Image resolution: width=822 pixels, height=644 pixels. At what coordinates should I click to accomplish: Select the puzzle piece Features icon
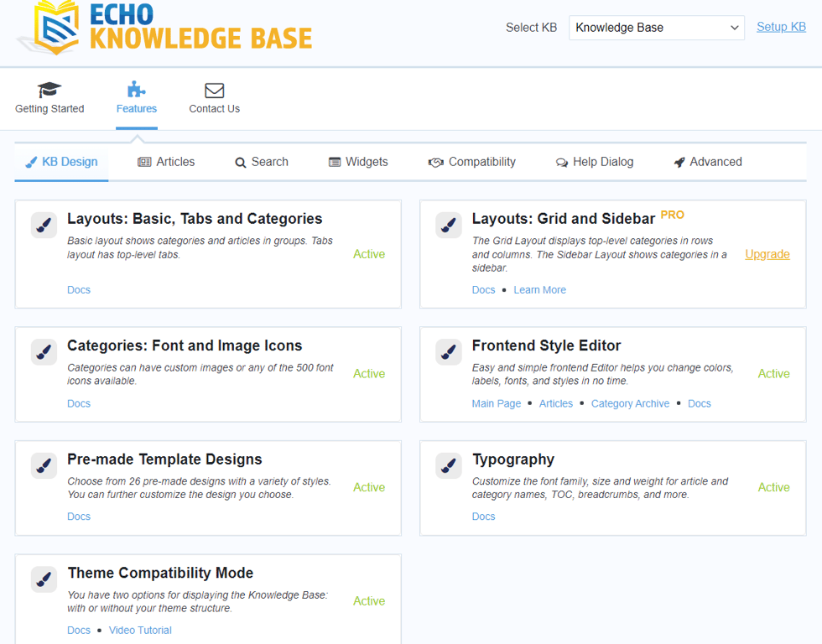136,89
